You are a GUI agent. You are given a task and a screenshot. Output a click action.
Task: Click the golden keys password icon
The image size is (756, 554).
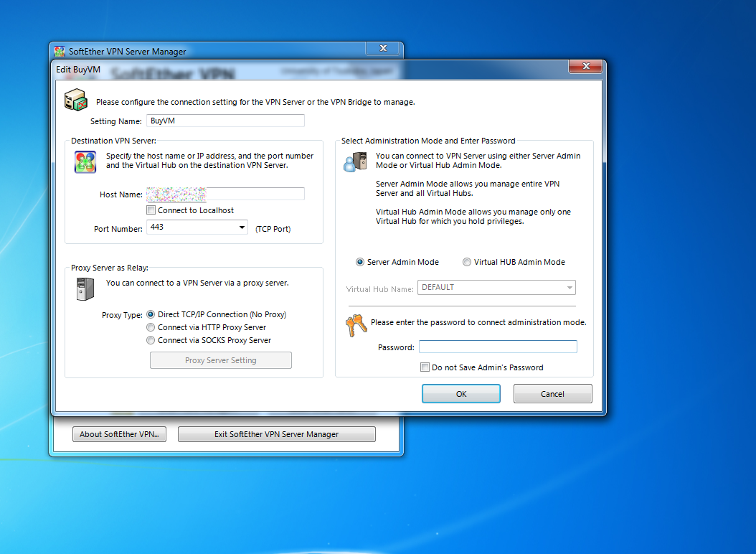point(356,326)
